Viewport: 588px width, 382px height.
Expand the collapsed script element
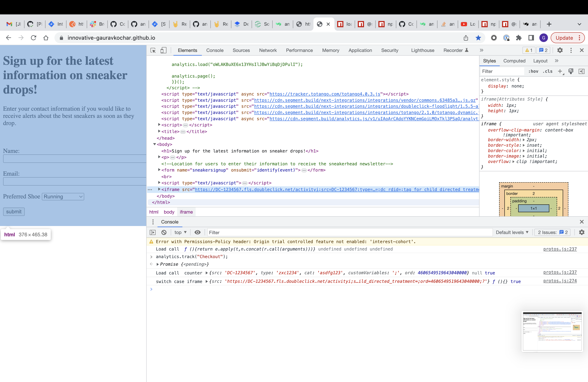[159, 125]
